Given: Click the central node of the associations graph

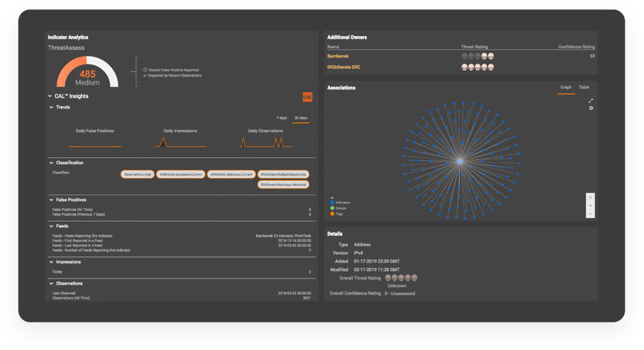Looking at the screenshot, I should (x=460, y=161).
